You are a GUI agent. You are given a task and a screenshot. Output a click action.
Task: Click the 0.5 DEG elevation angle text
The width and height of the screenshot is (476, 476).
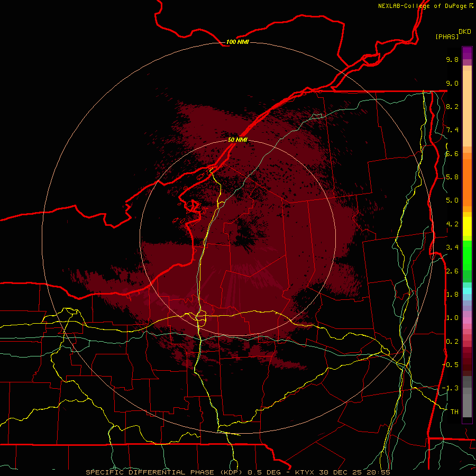264,472
